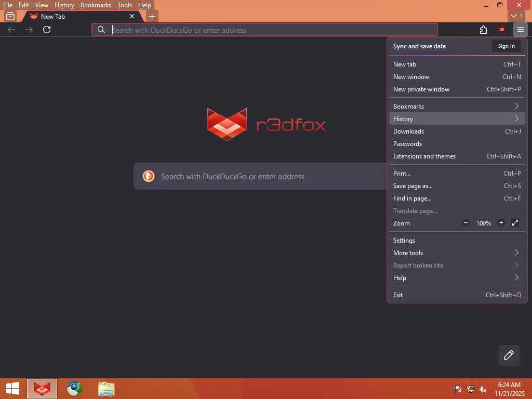Click the magnifier icon in address bar

101,30
